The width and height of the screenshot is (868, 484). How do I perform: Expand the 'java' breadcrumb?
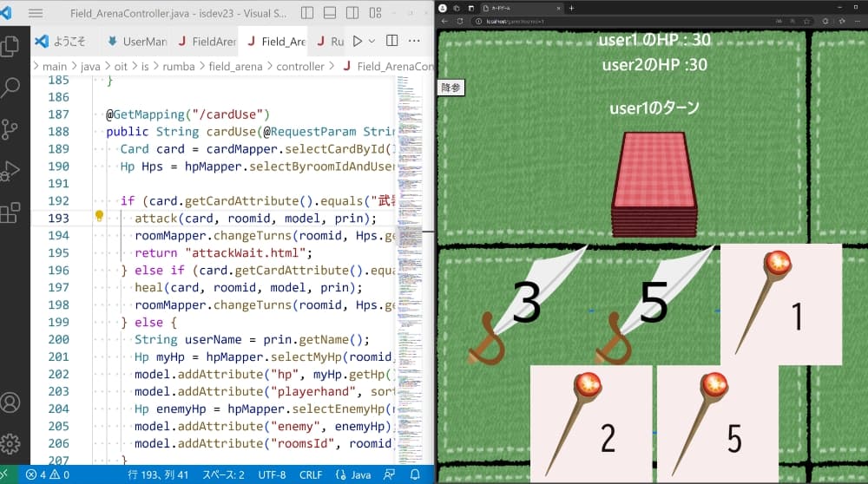(x=90, y=67)
